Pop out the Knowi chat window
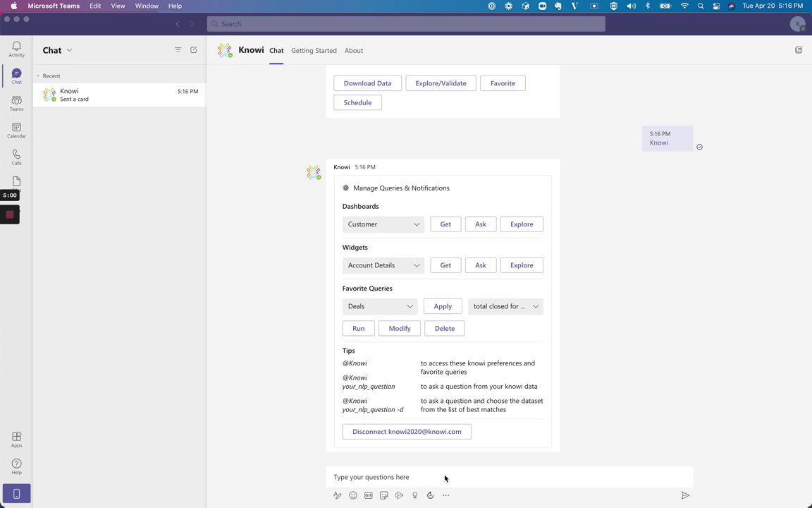 [799, 50]
